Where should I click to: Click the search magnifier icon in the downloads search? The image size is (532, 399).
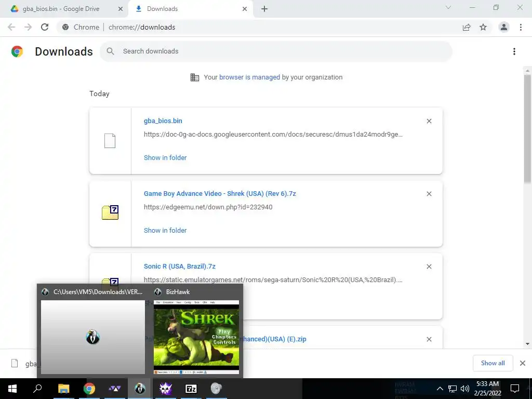point(110,51)
